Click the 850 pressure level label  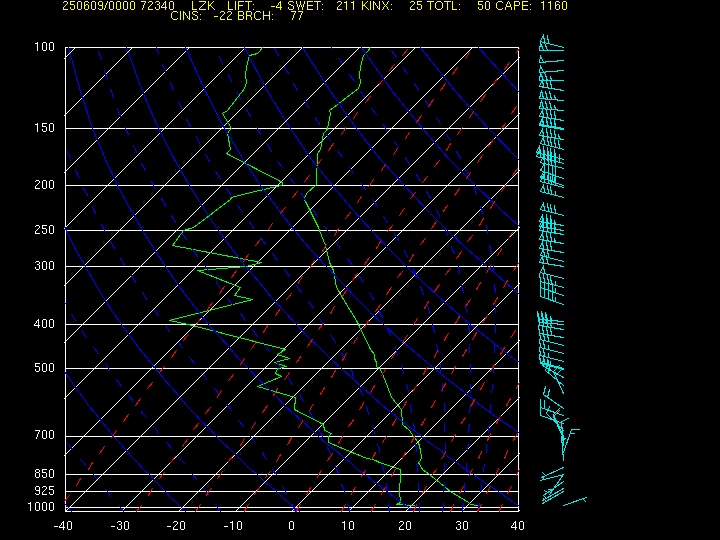point(44,473)
